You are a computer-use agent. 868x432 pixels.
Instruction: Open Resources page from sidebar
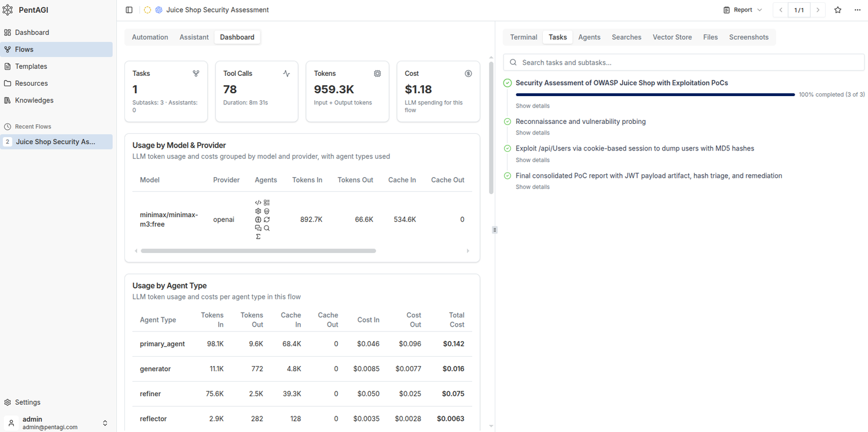tap(57, 83)
